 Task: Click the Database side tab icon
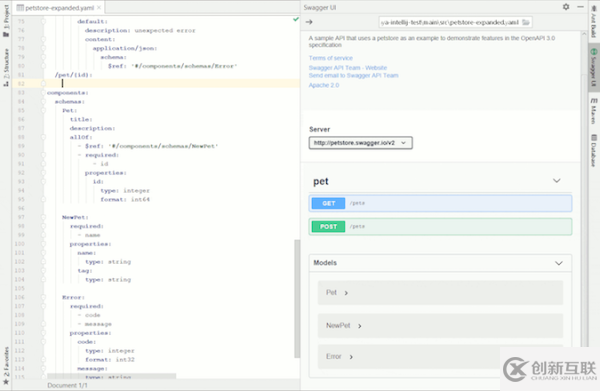pyautogui.click(x=593, y=137)
